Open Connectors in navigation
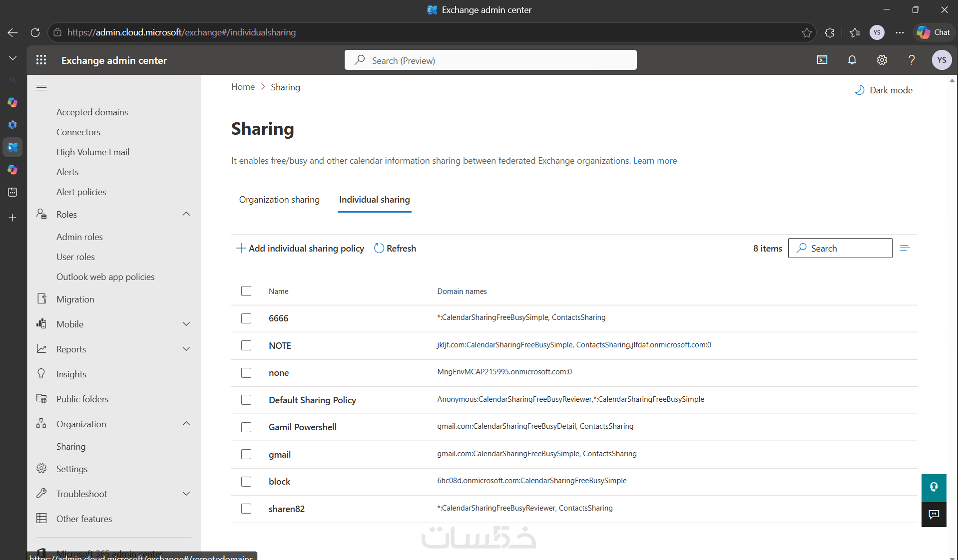958x560 pixels. tap(78, 132)
